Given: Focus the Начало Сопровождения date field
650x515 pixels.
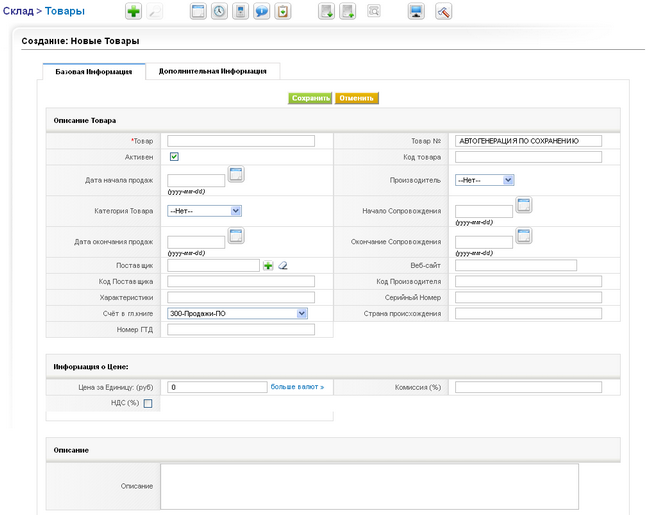Looking at the screenshot, I should point(484,211).
